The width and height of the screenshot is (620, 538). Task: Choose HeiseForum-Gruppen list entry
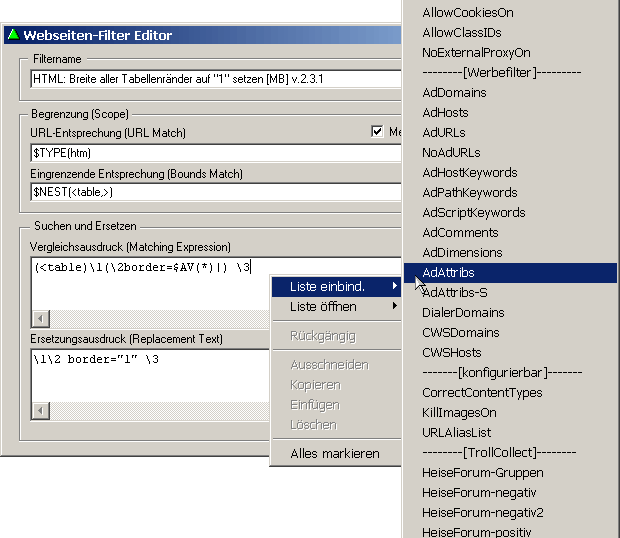pos(483,472)
